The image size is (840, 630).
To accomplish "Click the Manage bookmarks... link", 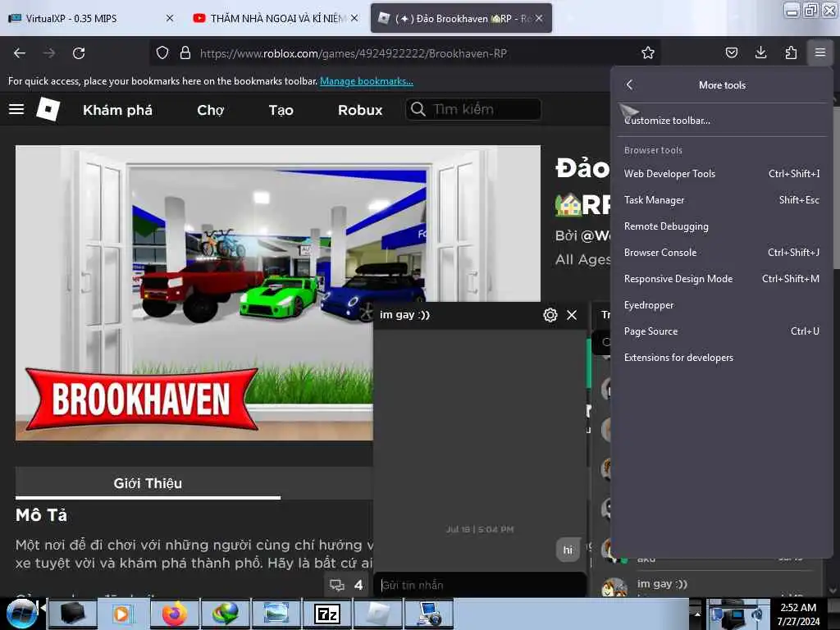I will tap(367, 81).
